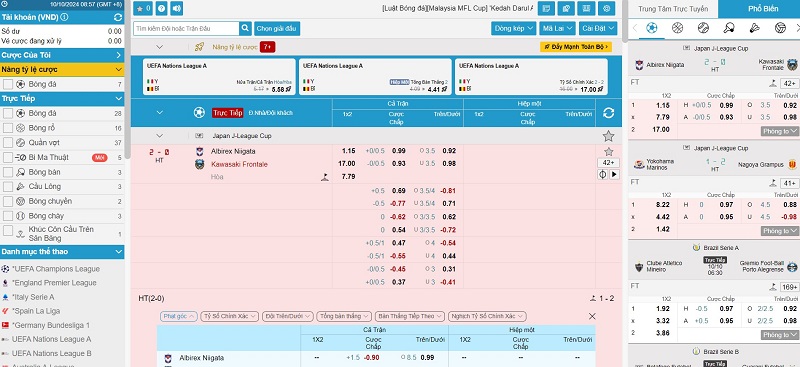Tick the Bóng bàn checkbox
The image size is (800, 367).
[x=8, y=173]
